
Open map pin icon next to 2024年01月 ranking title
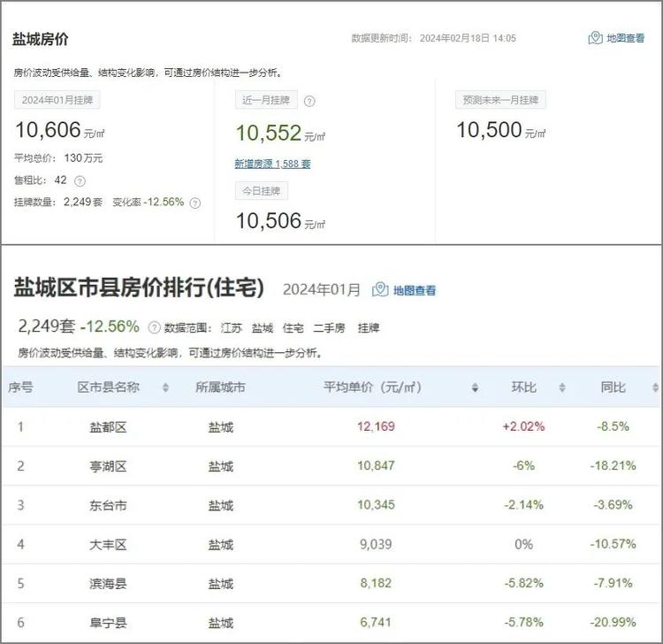coord(380,290)
